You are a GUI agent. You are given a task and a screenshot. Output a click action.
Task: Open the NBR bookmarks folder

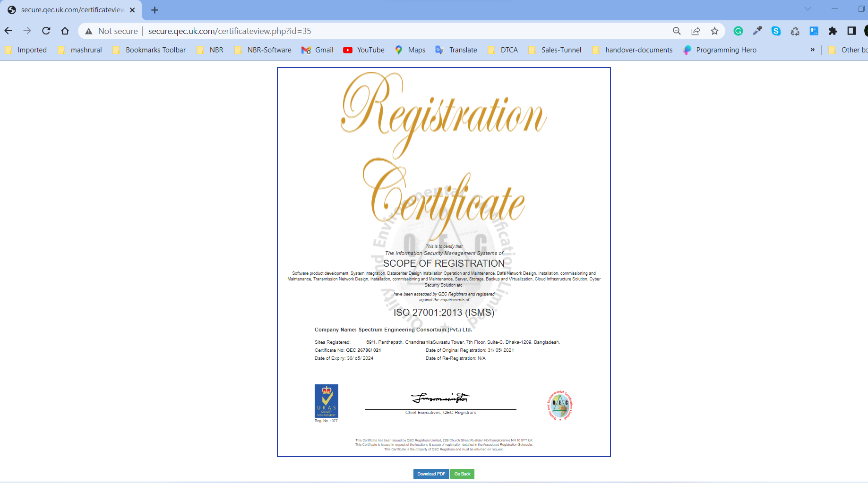tap(210, 50)
